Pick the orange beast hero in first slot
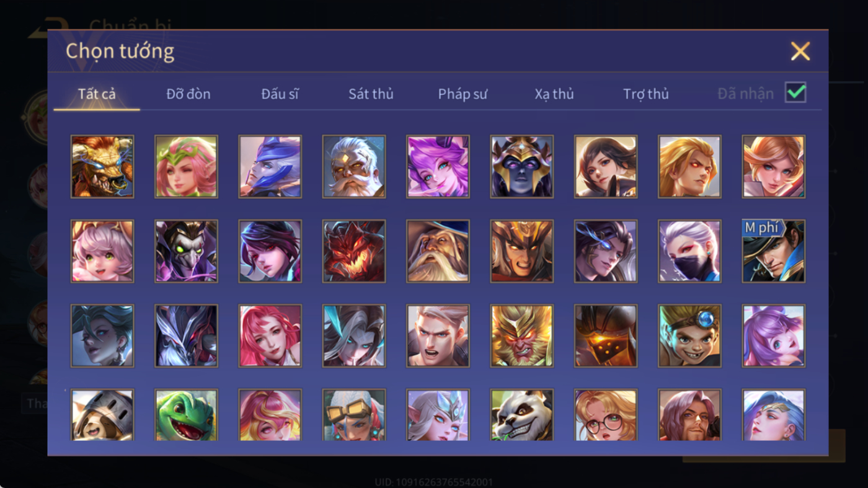Screen dimensions: 868x488 [102, 167]
